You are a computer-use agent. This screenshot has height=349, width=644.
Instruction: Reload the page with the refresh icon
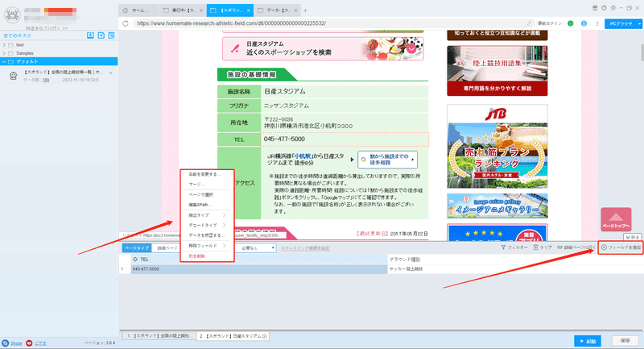[x=126, y=23]
